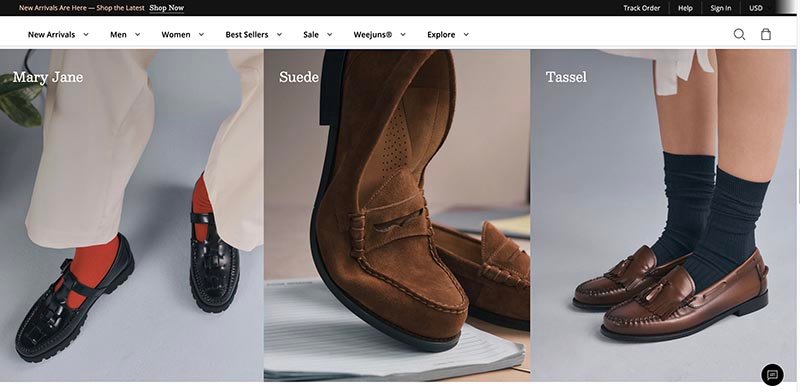Open the Men menu item
Screen dimensions: 800x392
[x=118, y=35]
